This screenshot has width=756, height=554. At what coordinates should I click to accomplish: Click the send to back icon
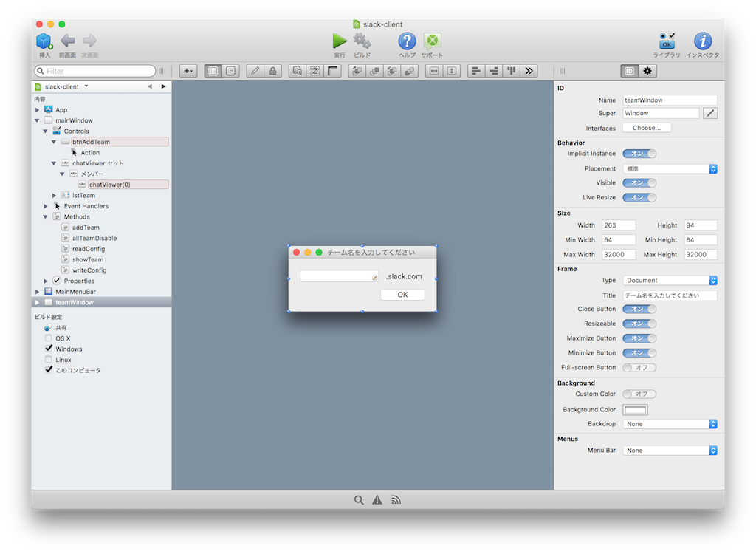click(x=392, y=71)
